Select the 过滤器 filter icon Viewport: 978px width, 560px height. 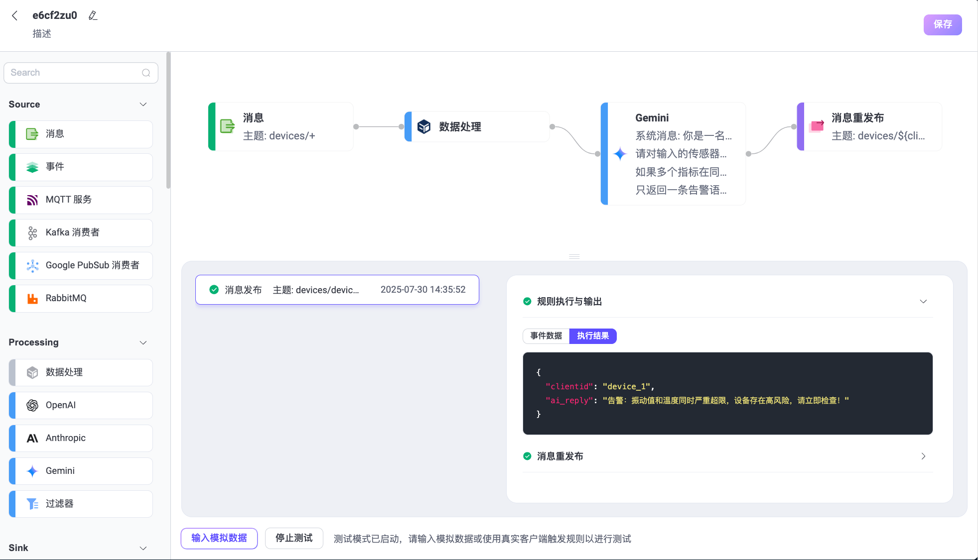click(x=32, y=504)
